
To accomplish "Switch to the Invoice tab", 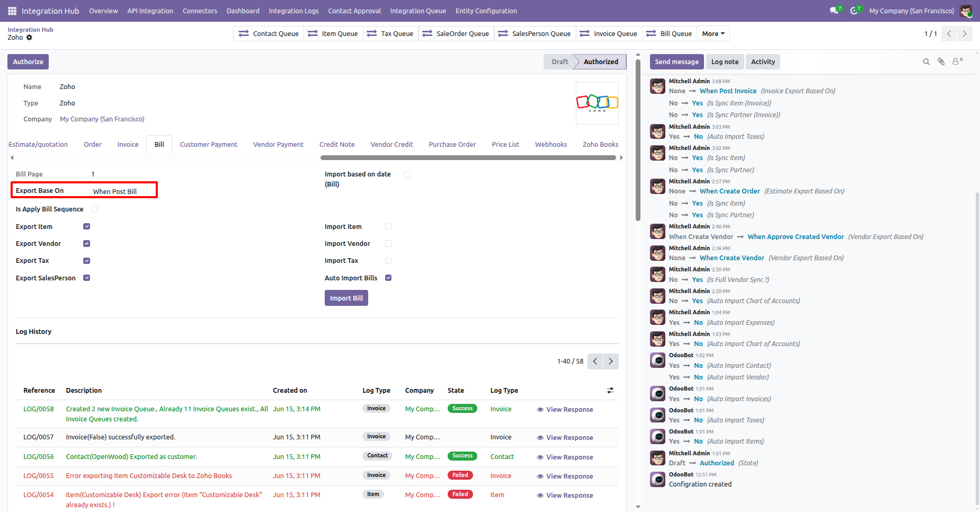I will [128, 144].
